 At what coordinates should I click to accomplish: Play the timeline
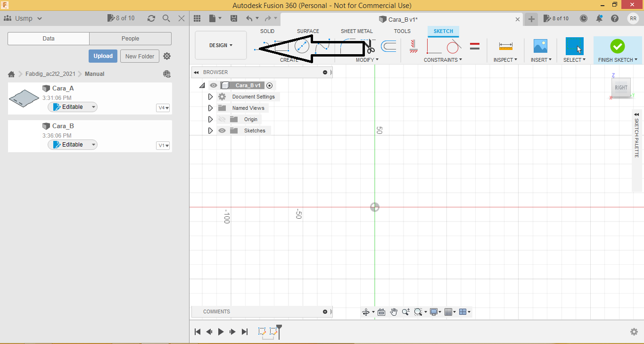pyautogui.click(x=221, y=332)
